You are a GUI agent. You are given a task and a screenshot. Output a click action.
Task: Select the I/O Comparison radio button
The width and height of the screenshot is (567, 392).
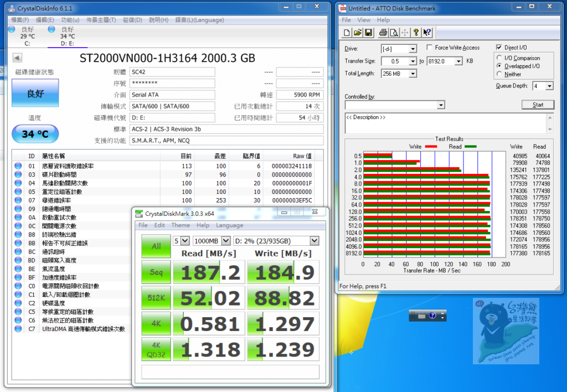(x=499, y=58)
